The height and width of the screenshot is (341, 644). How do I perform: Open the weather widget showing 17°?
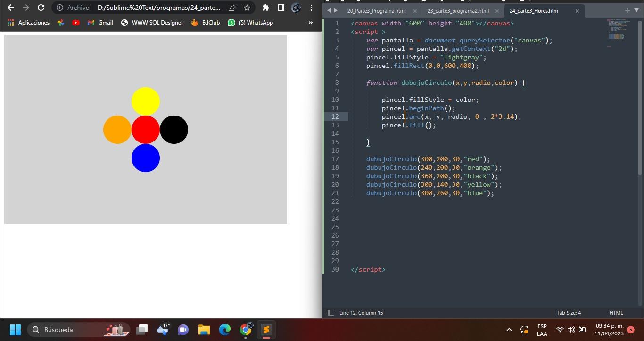[163, 329]
